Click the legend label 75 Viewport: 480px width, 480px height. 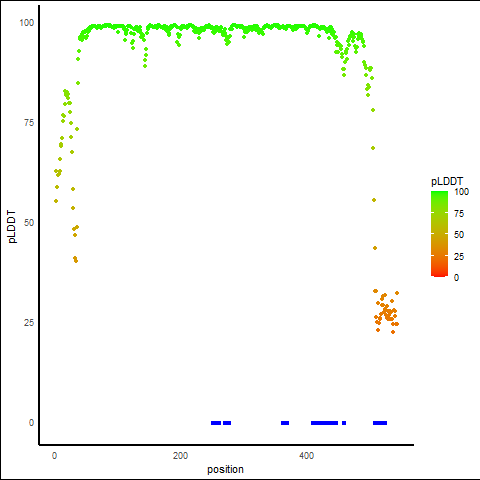pos(459,214)
